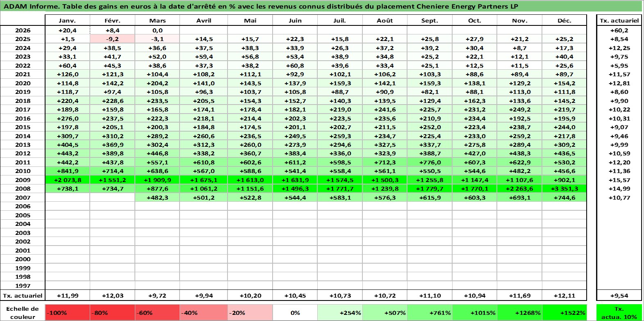
Task: Click the '+241,6' cell for August 2017
Action: click(x=385, y=109)
